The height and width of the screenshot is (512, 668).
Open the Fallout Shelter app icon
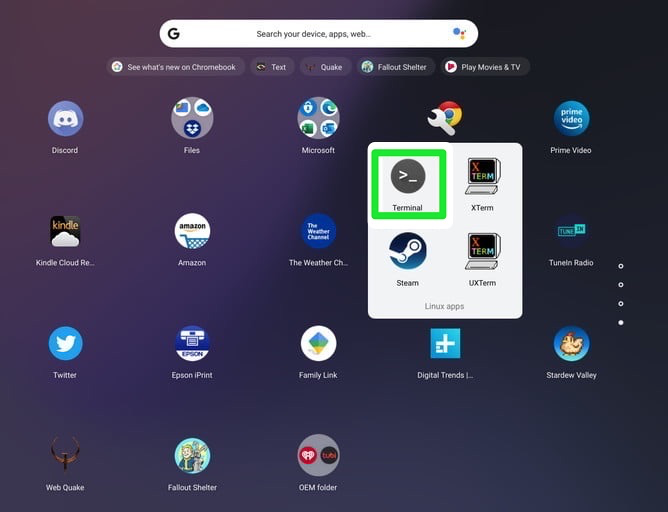192,455
